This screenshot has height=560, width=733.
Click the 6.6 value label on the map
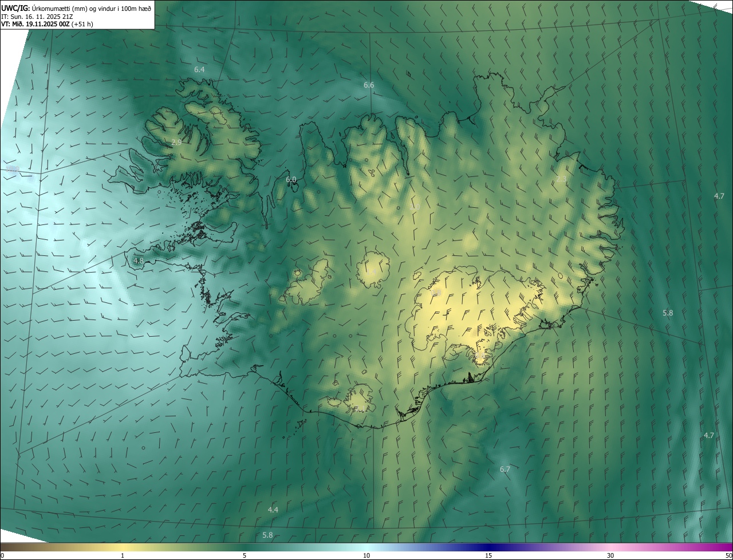369,85
